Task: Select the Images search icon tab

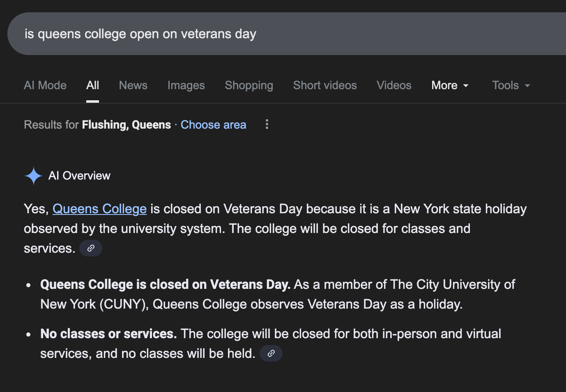Action: [186, 85]
